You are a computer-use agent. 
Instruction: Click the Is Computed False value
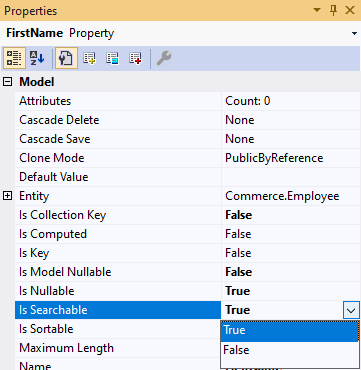(291, 234)
